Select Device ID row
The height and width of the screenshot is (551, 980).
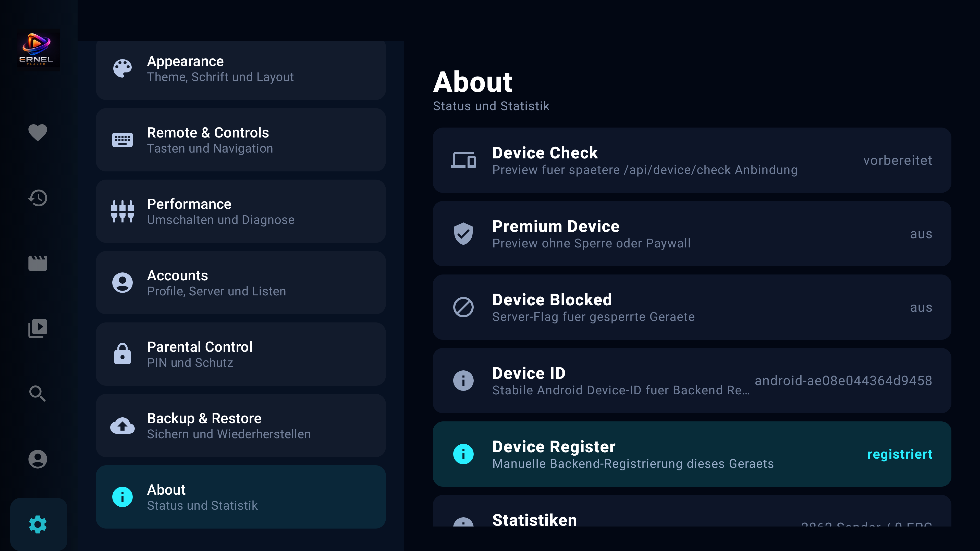pos(692,381)
